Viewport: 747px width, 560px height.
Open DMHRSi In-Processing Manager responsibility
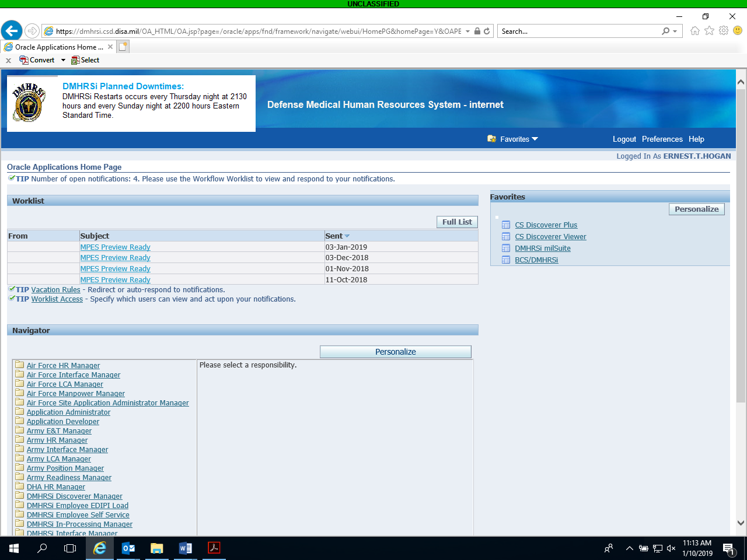coord(79,524)
